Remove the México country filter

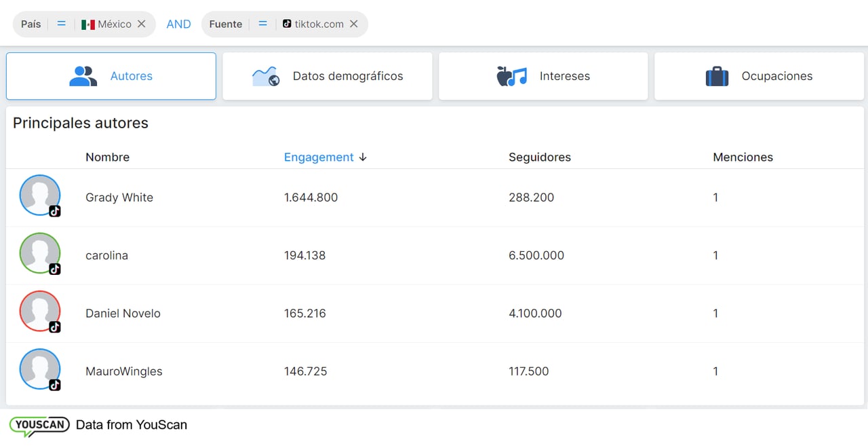141,24
